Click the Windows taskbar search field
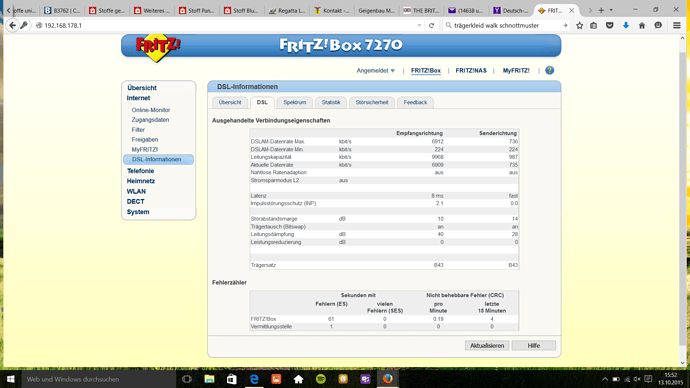Image resolution: width=690 pixels, height=388 pixels. (99, 379)
